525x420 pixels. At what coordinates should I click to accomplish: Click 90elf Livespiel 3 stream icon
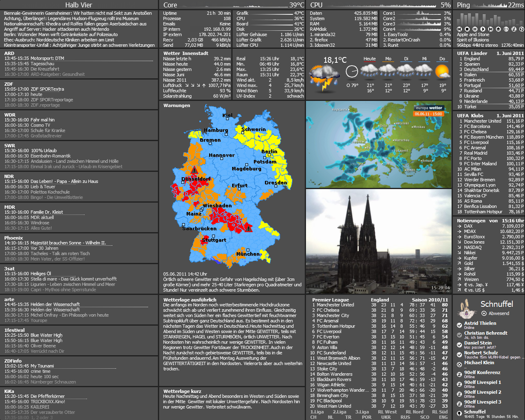tap(459, 404)
